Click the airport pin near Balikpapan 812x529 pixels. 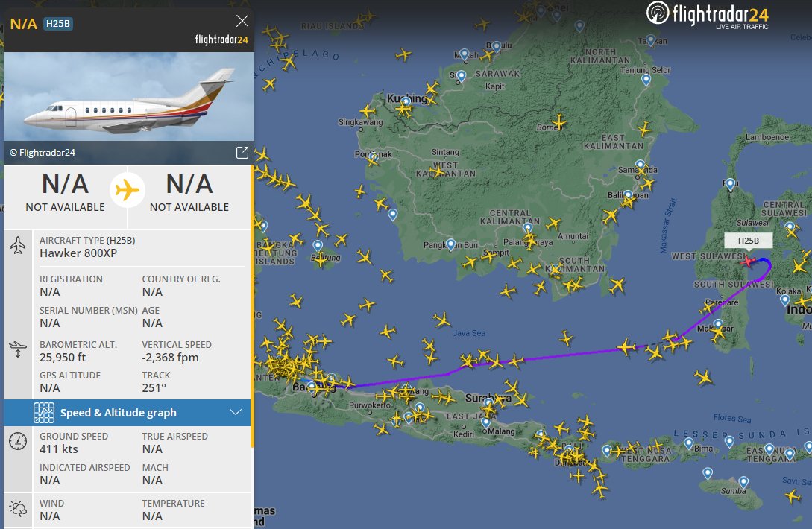pyautogui.click(x=628, y=196)
